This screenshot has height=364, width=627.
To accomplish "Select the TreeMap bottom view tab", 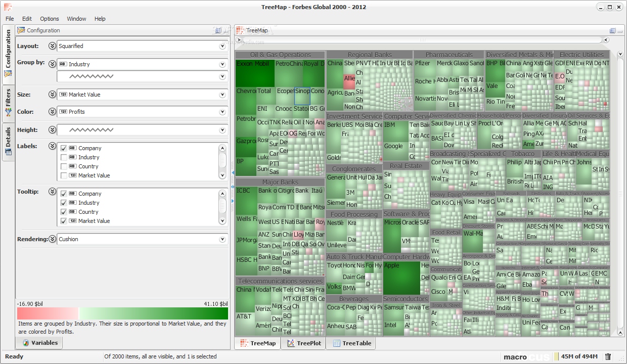I will tap(258, 343).
